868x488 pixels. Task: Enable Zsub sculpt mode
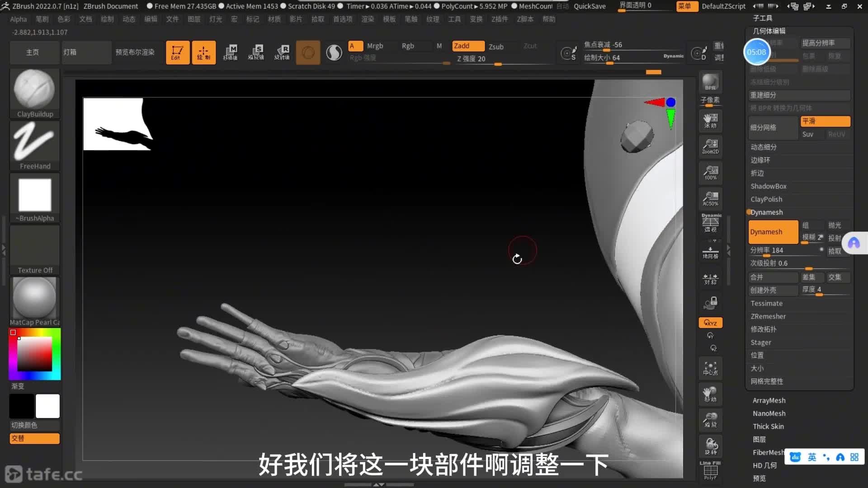(x=496, y=47)
